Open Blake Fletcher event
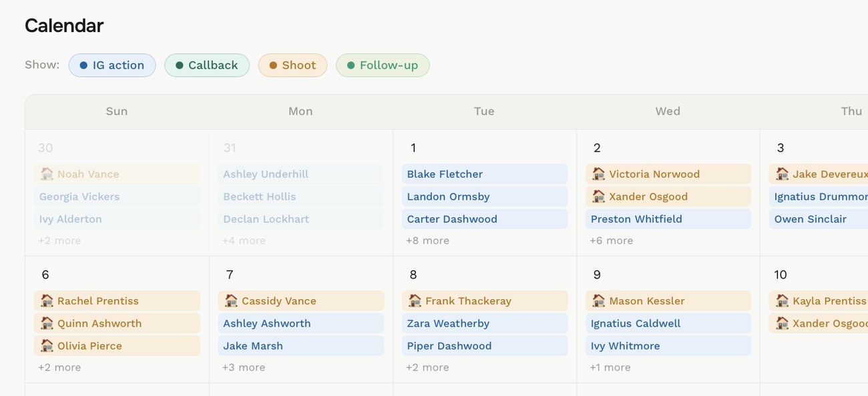 pos(485,174)
